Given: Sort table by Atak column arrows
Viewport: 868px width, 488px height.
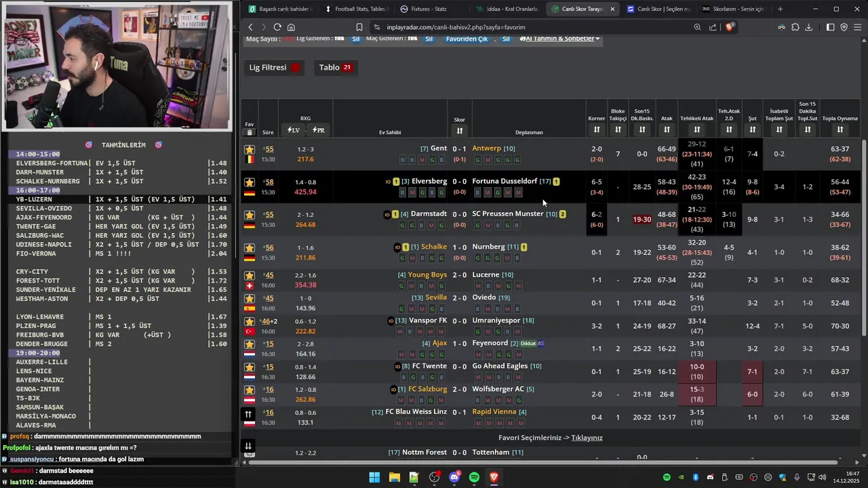Looking at the screenshot, I should click(667, 129).
